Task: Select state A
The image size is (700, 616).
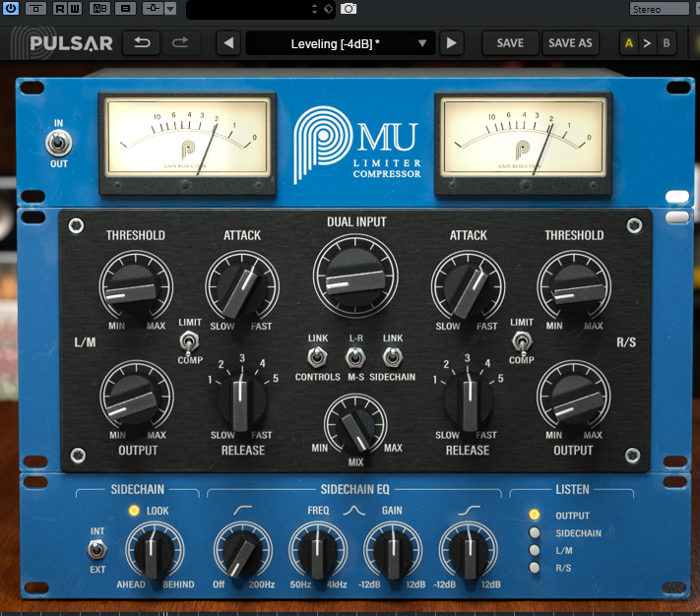Action: tap(628, 43)
